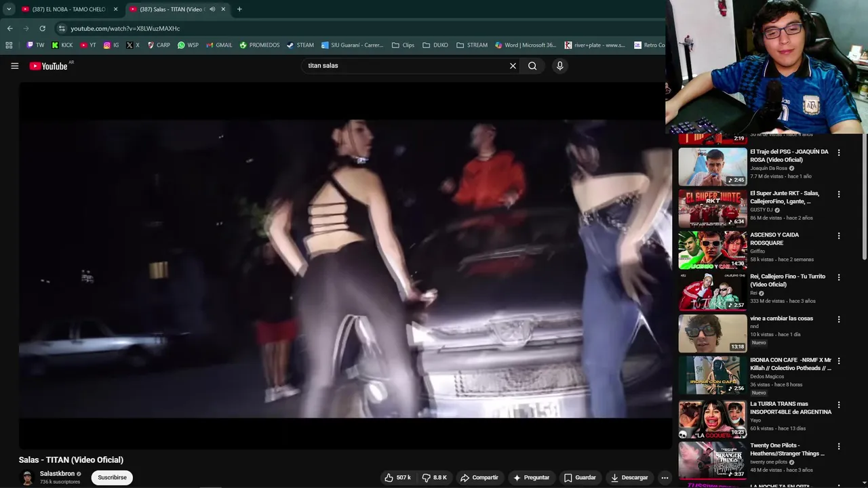The height and width of the screenshot is (488, 868).
Task: Open the X bookmark
Action: (133, 45)
